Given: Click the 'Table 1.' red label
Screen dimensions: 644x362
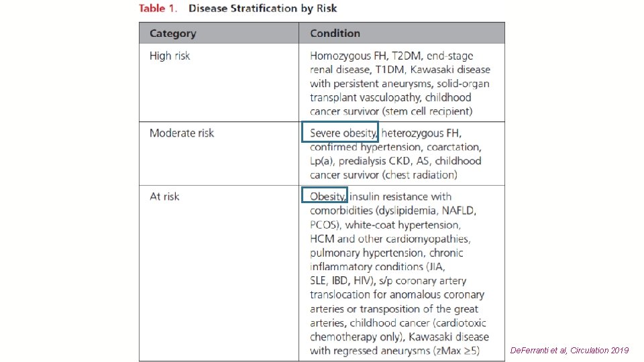Looking at the screenshot, I should pyautogui.click(x=158, y=8).
